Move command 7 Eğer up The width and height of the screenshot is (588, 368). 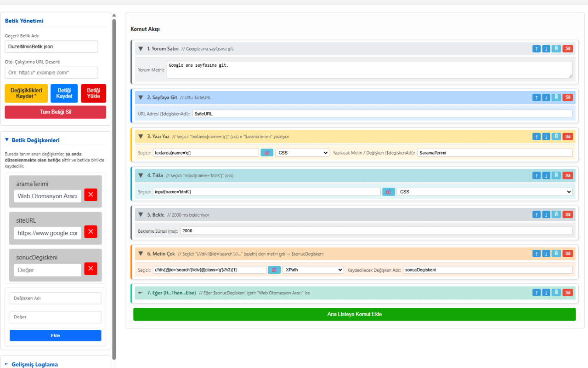point(537,293)
